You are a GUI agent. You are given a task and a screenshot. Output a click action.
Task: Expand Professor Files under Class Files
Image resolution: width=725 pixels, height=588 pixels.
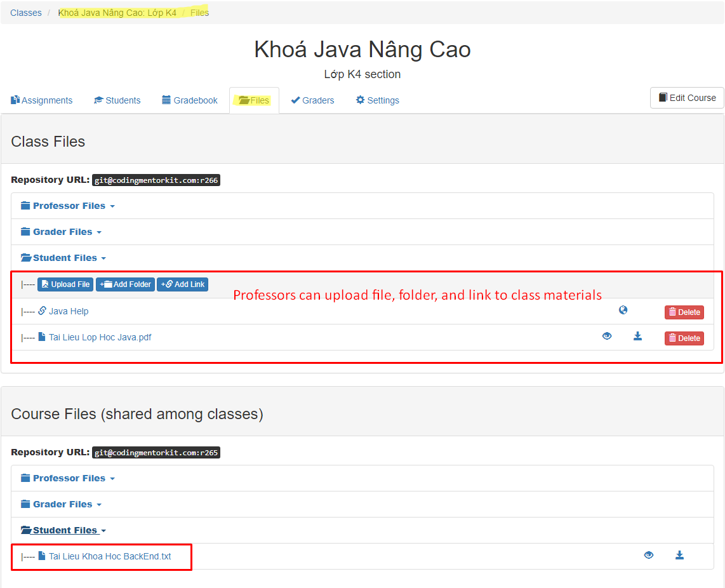68,206
